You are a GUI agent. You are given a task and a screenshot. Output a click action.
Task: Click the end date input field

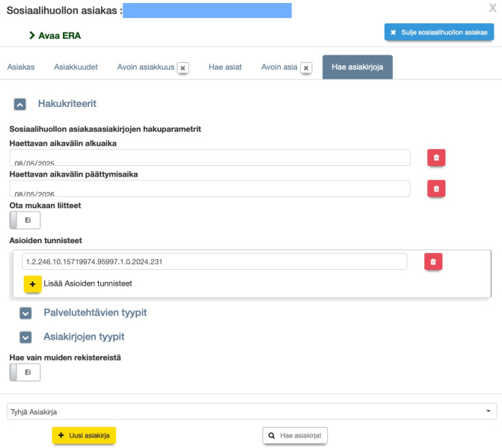tap(209, 188)
